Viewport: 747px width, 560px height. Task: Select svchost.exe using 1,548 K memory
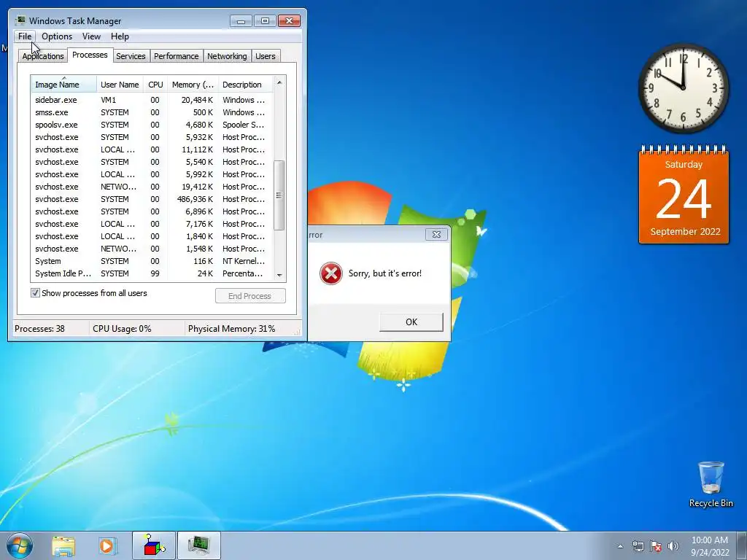point(152,249)
